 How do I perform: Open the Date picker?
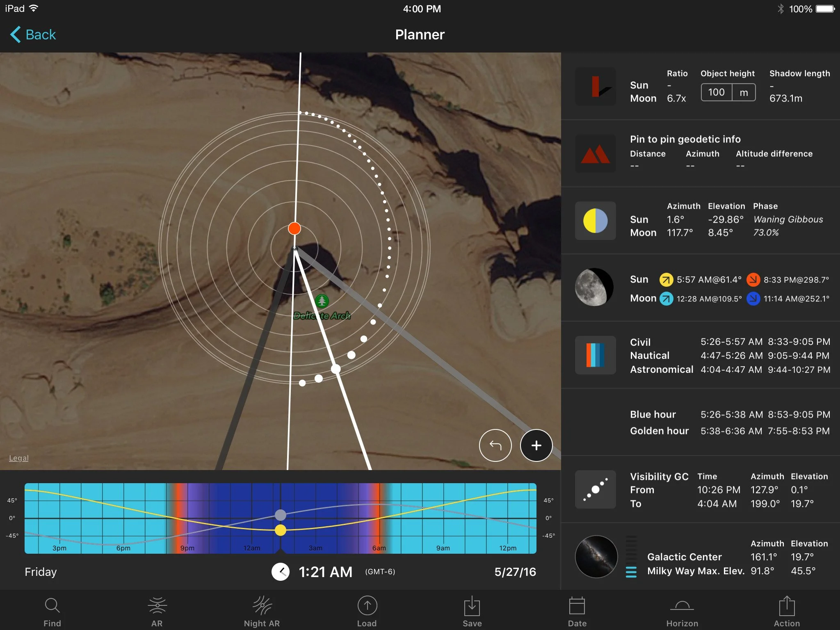577,612
